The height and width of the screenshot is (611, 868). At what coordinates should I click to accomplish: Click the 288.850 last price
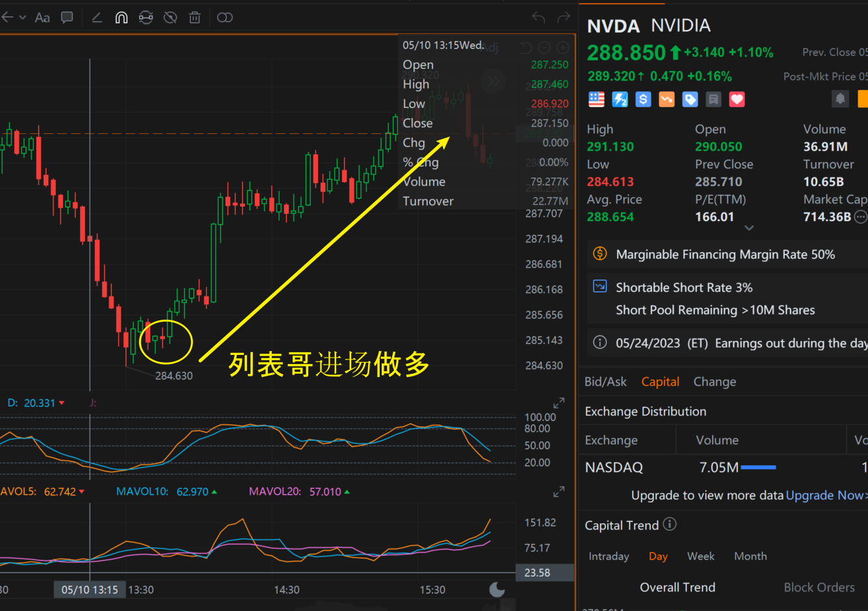click(626, 53)
